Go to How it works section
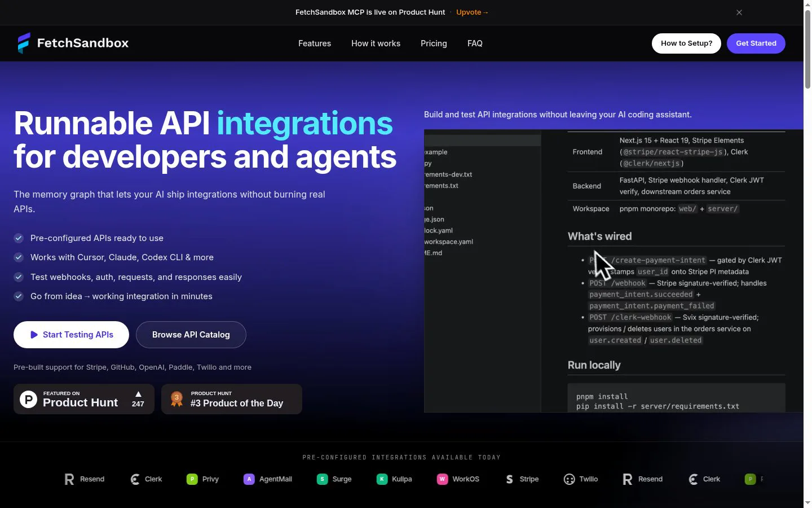This screenshot has width=812, height=508. point(376,43)
